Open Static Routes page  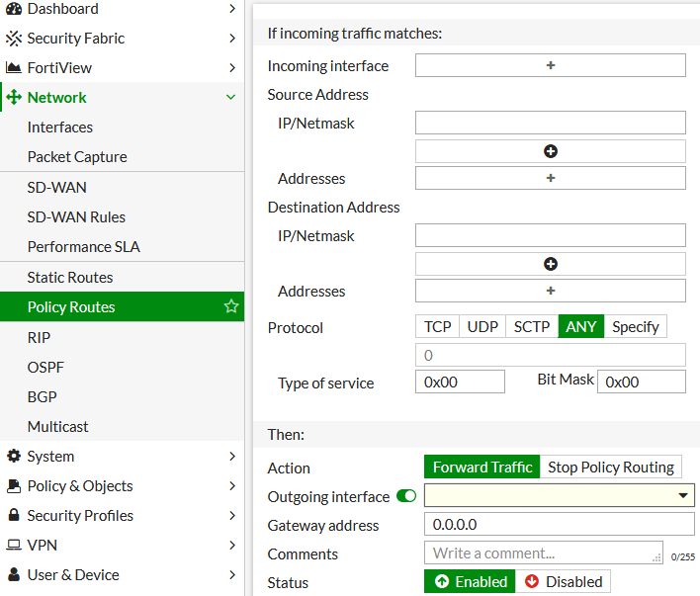coord(70,278)
